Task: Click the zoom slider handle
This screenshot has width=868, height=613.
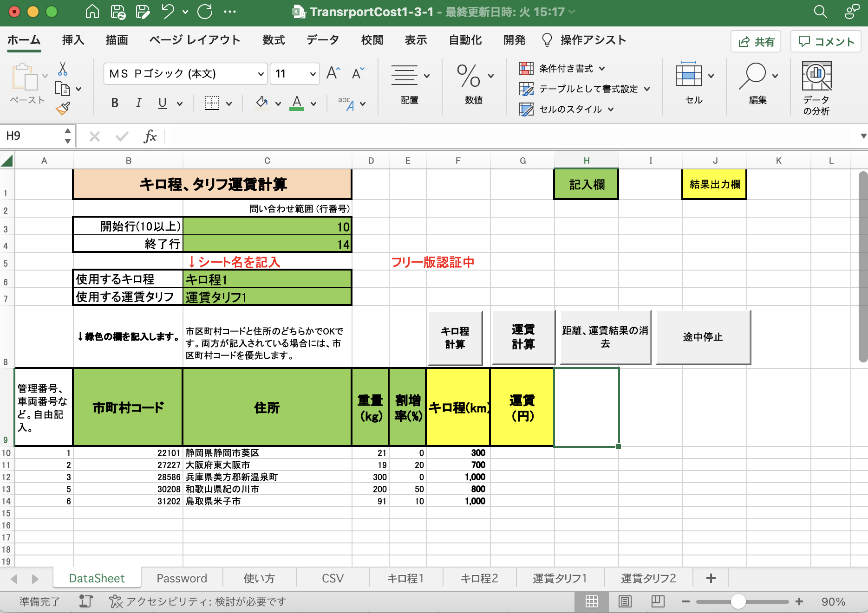Action: pos(738,602)
